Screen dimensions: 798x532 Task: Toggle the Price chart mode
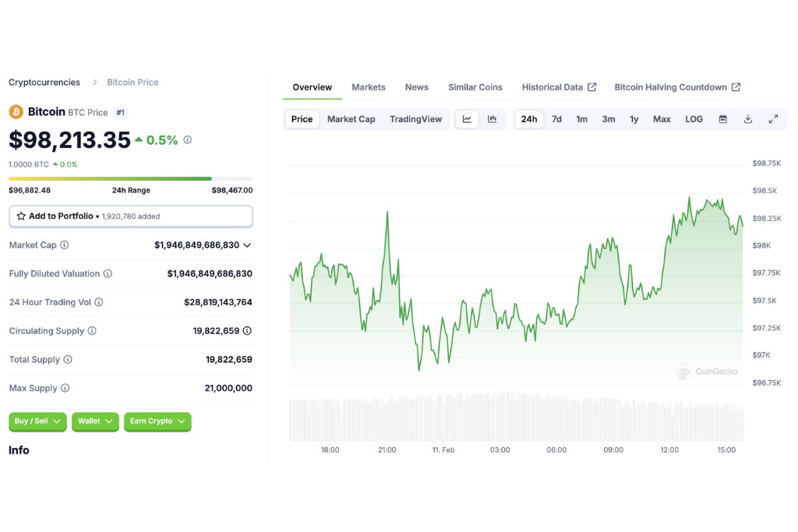(x=302, y=119)
